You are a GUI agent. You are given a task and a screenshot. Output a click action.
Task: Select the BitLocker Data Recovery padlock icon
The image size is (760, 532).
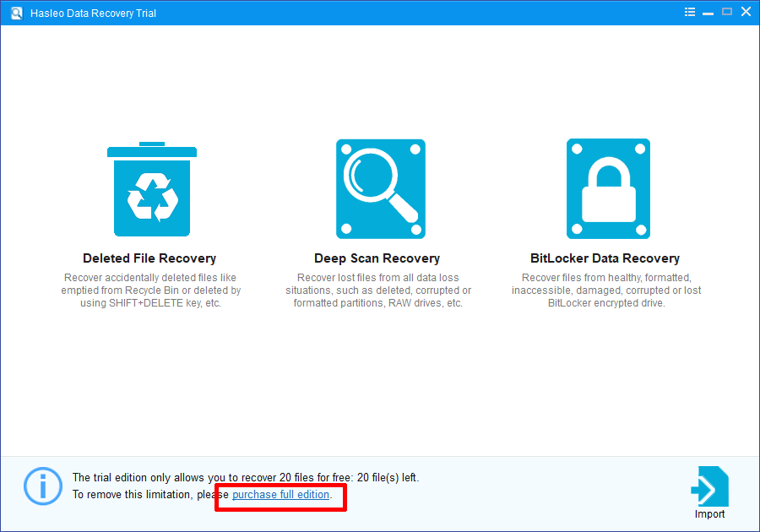coord(608,189)
